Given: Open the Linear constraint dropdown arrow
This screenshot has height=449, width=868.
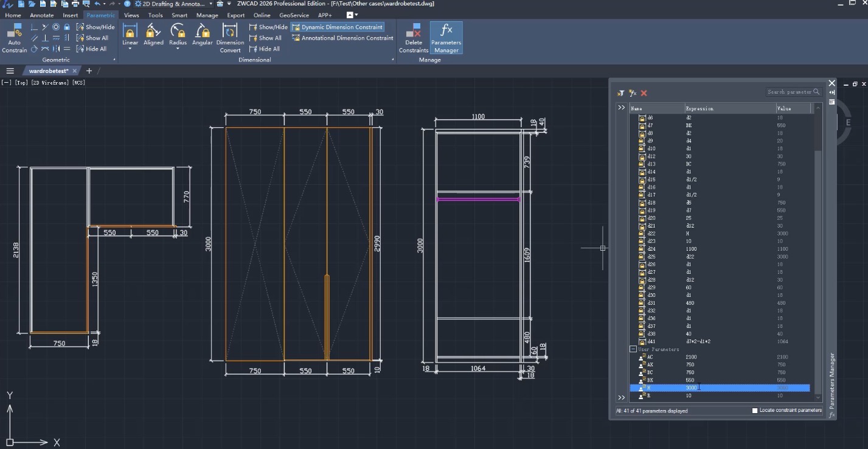Looking at the screenshot, I should pos(130,49).
